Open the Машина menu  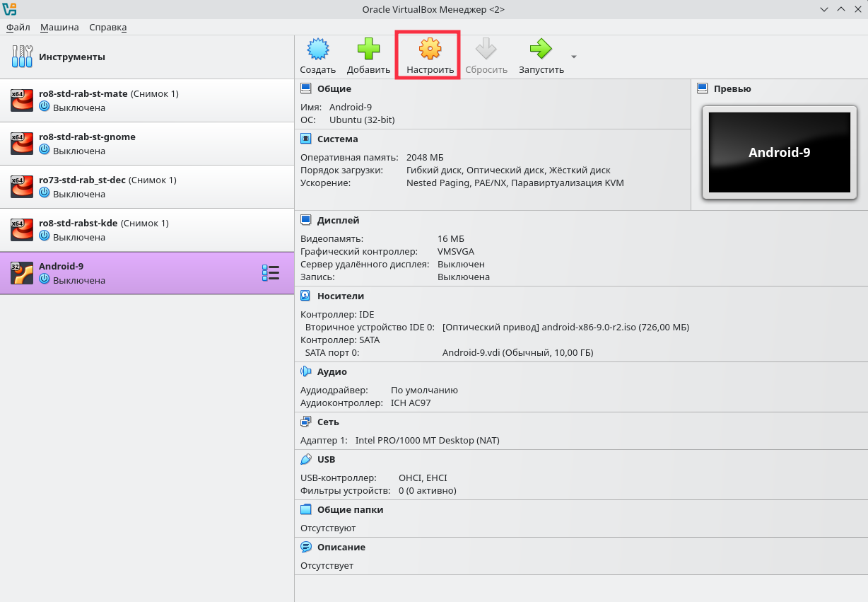[x=59, y=28]
